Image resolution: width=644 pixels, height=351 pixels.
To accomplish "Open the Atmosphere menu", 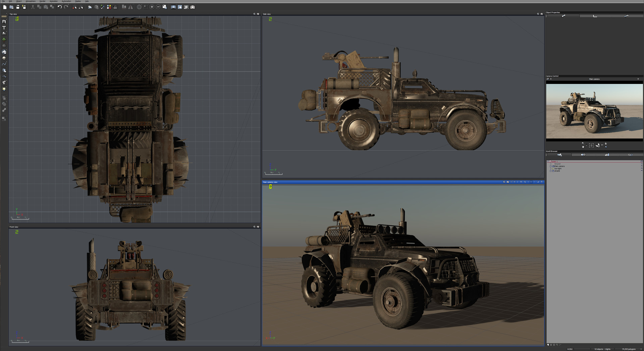I will tap(31, 1).
